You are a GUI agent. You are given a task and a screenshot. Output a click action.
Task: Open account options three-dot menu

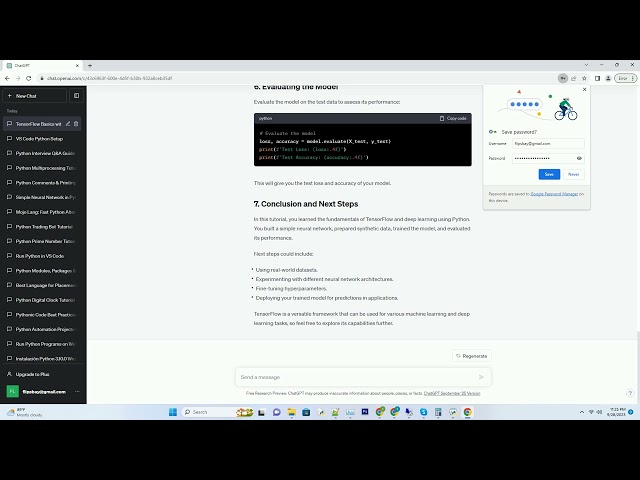click(x=77, y=392)
